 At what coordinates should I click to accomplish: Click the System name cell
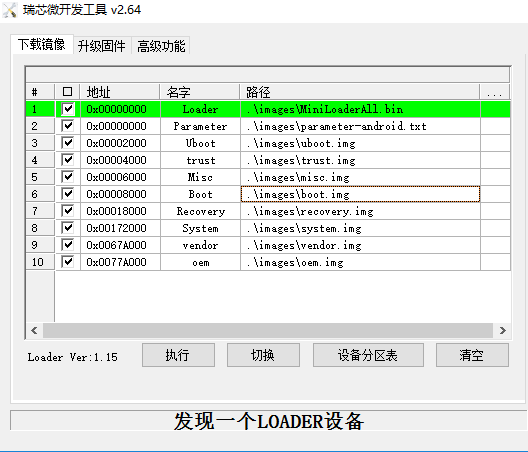click(x=200, y=228)
